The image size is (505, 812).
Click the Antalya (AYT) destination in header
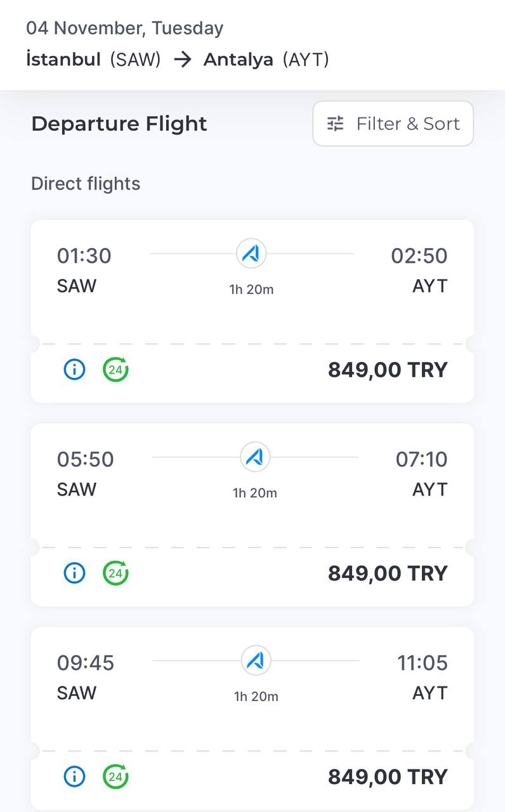coord(266,60)
